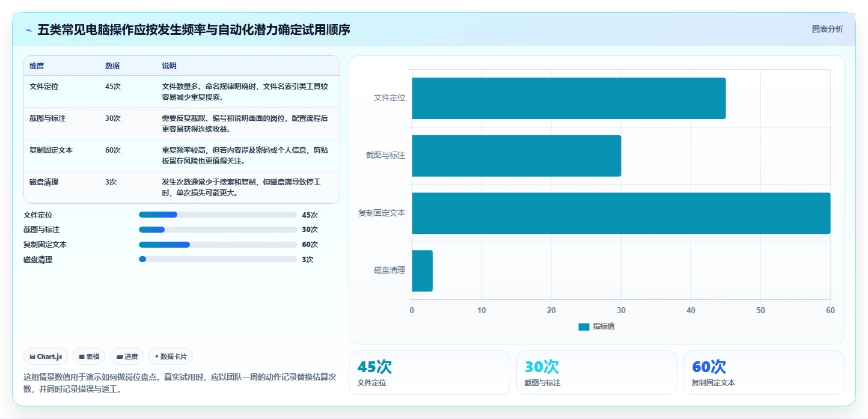This screenshot has height=419, width=868.
Task: Open the 45次 文件定位 stat card
Action: [429, 373]
